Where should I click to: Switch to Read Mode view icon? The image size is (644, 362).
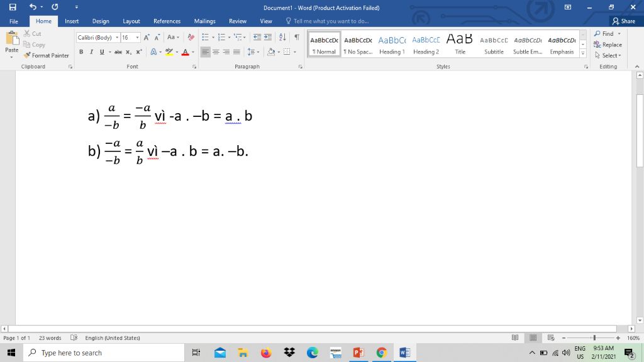tap(515, 337)
